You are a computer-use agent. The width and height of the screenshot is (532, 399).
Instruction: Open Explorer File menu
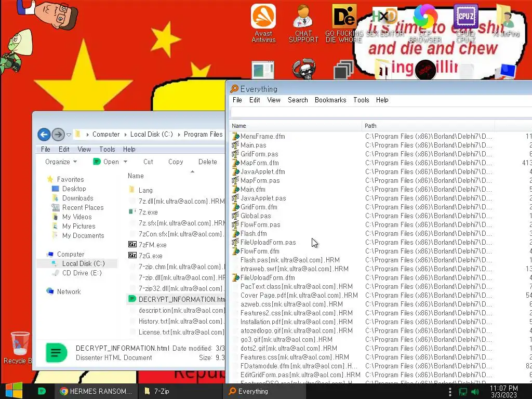(x=46, y=149)
